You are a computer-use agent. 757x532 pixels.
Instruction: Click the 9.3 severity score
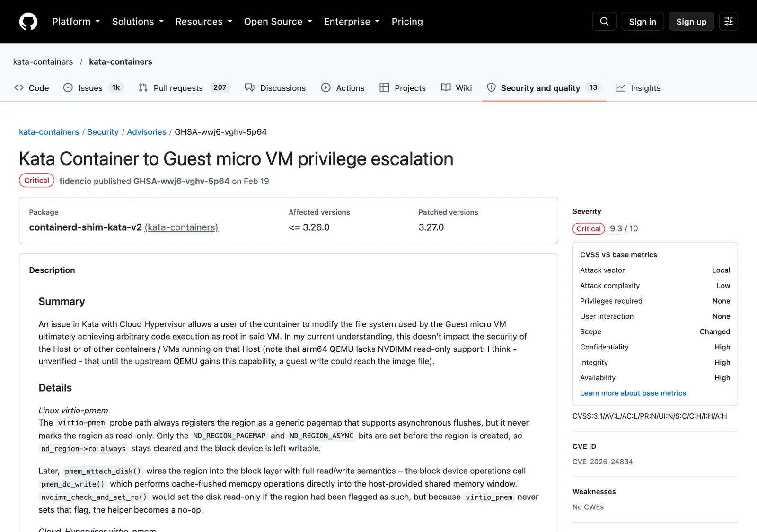click(616, 228)
